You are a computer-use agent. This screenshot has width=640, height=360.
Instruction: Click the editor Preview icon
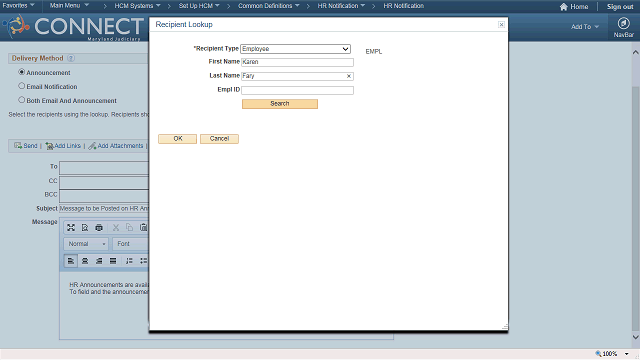point(85,228)
